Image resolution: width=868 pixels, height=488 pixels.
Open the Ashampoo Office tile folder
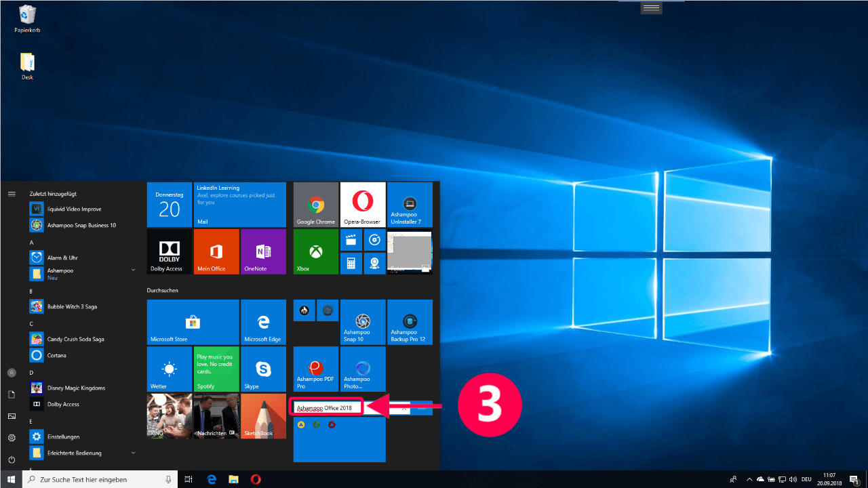tap(339, 439)
